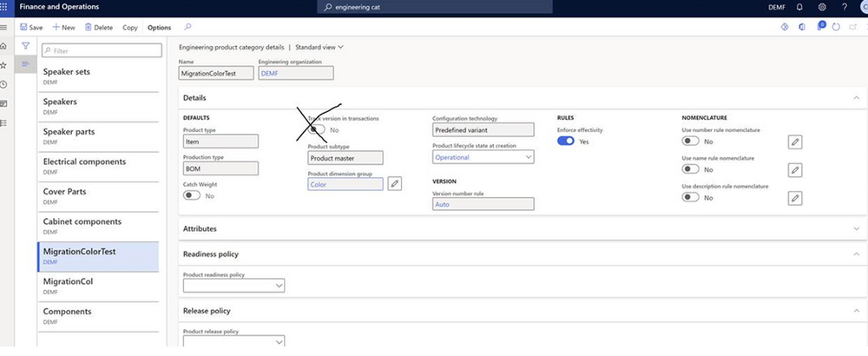Click the Name field MigrationColorTest
The image size is (868, 356).
[x=216, y=73]
